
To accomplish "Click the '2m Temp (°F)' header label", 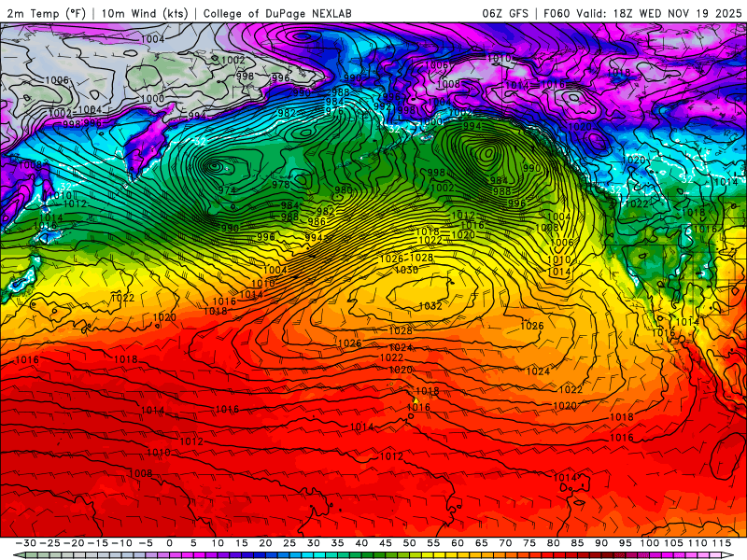I will click(46, 13).
